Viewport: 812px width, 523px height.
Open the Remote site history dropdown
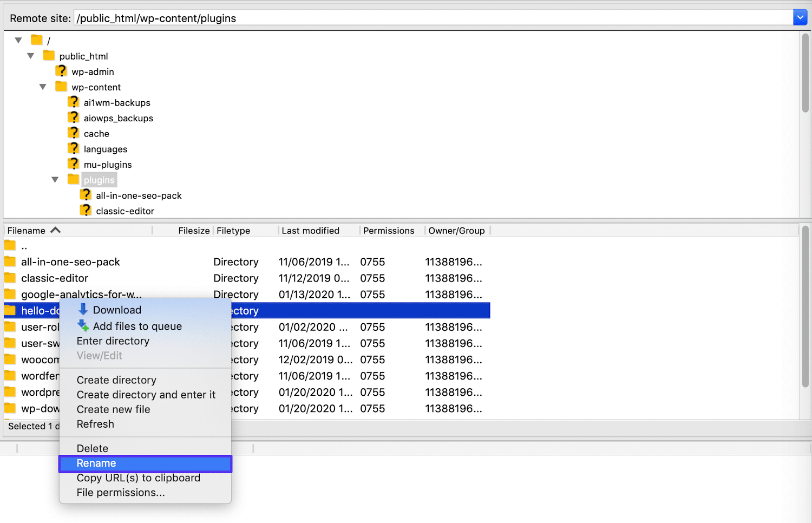(800, 17)
